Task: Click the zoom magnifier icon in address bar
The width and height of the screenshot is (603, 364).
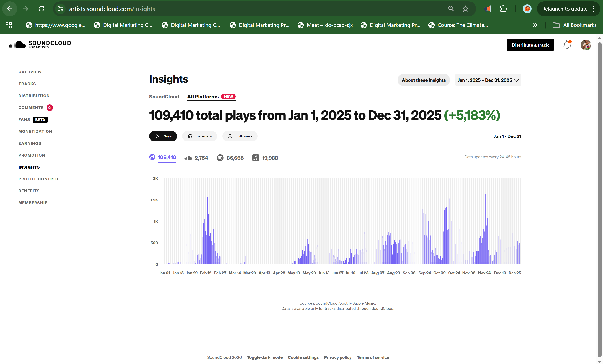Action: (451, 9)
